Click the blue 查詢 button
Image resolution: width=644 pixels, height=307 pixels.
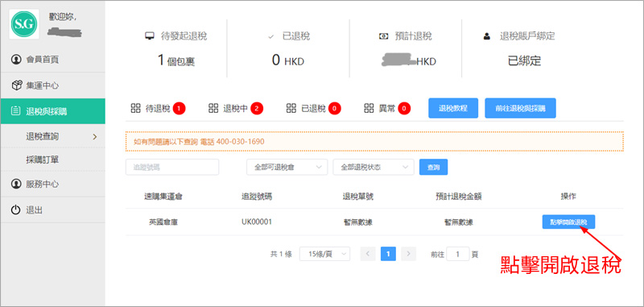[433, 168]
